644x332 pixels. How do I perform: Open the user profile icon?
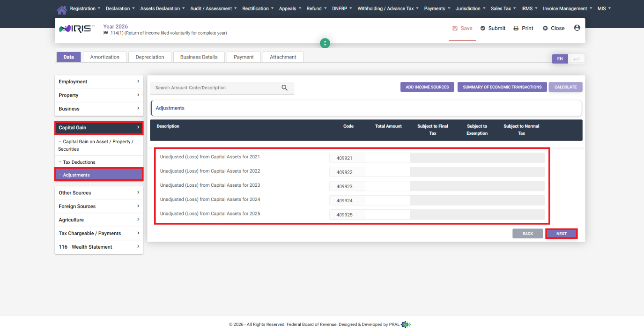[x=577, y=28]
